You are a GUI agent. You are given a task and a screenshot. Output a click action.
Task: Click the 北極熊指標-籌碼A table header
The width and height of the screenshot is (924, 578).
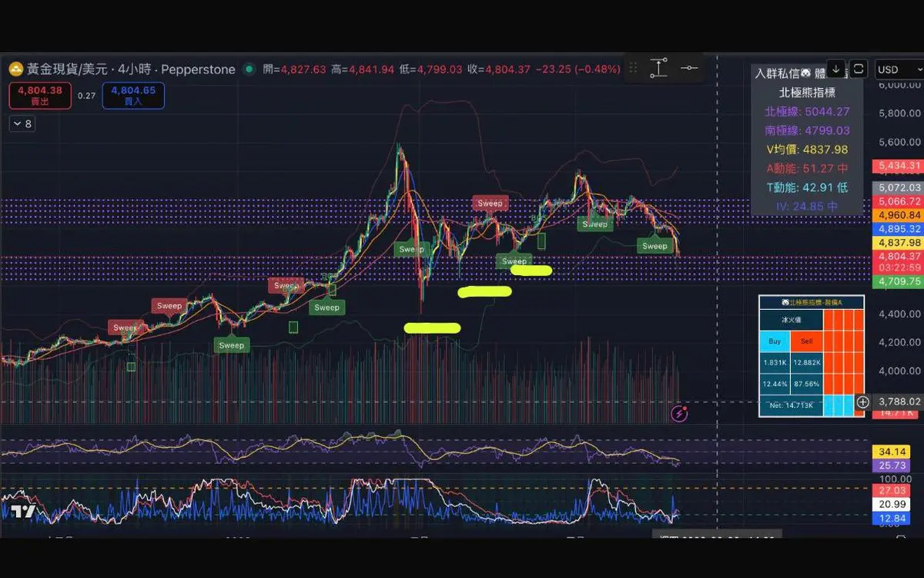click(x=811, y=302)
